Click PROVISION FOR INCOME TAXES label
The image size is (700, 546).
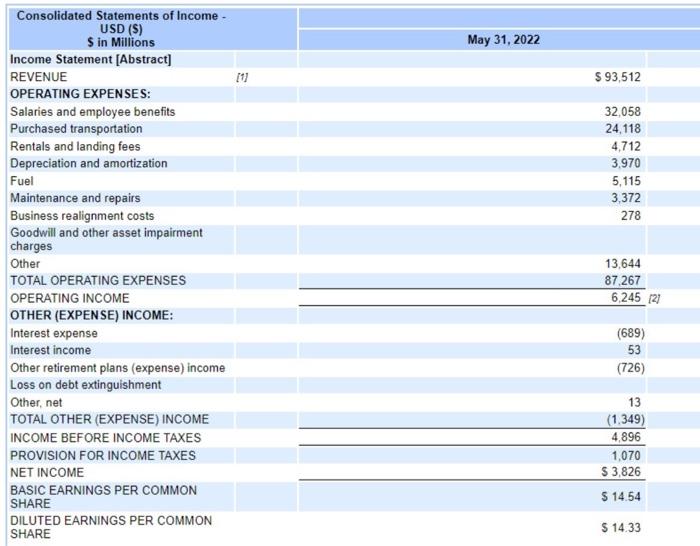103,455
